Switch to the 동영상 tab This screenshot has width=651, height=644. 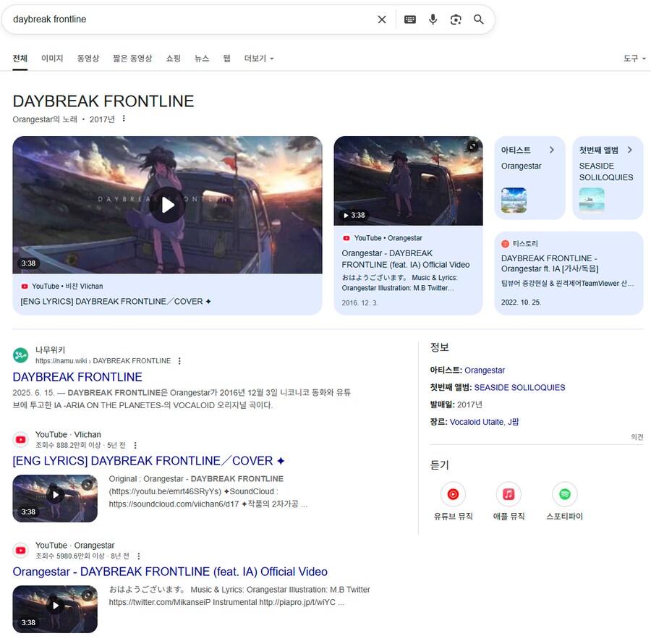(x=88, y=59)
